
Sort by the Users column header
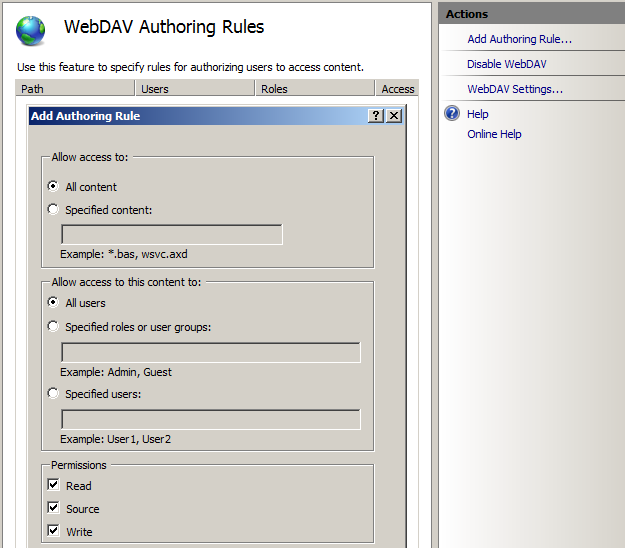pos(195,88)
